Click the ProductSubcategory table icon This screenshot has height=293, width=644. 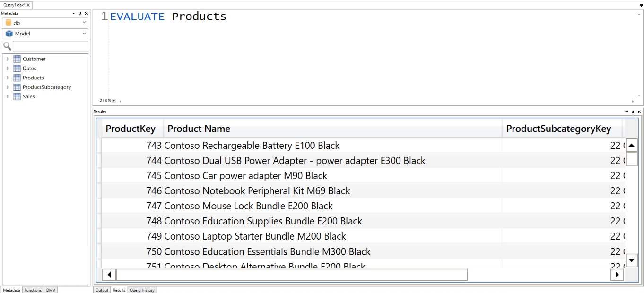click(17, 87)
